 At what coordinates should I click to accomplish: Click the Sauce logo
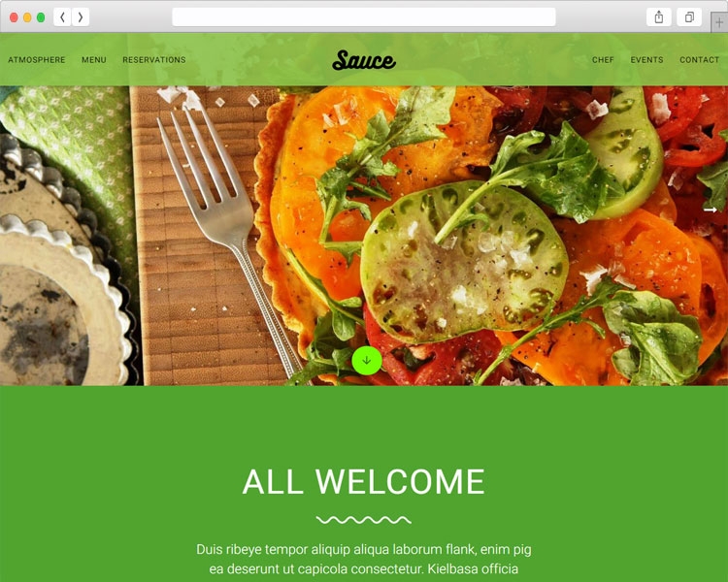tap(364, 60)
